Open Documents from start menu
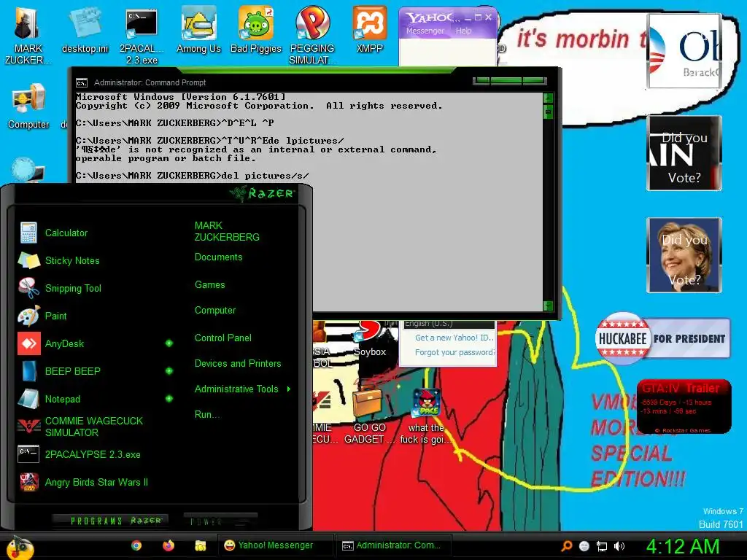The height and width of the screenshot is (560, 747). [218, 257]
